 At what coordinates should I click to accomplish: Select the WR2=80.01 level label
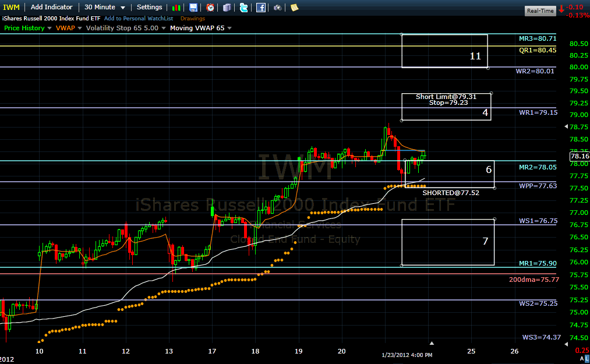(x=535, y=71)
